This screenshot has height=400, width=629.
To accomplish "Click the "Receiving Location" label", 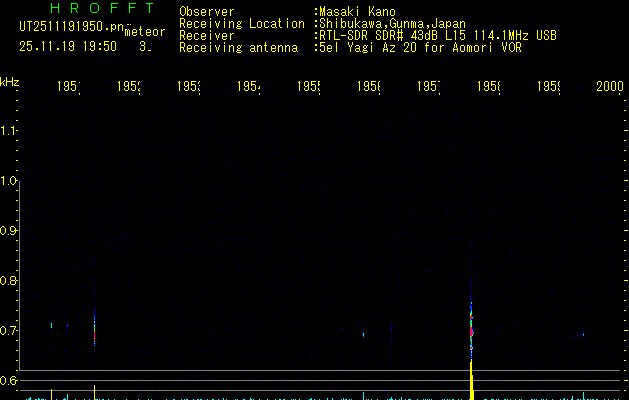I will pos(242,24).
